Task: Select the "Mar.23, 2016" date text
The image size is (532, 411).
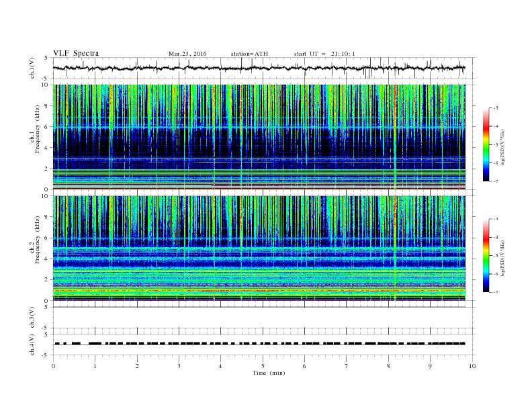Action: pyautogui.click(x=187, y=54)
